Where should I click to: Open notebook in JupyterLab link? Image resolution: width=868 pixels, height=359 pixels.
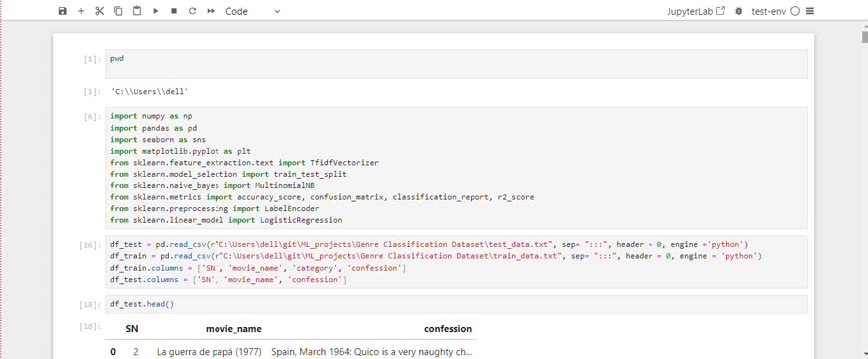coord(695,11)
